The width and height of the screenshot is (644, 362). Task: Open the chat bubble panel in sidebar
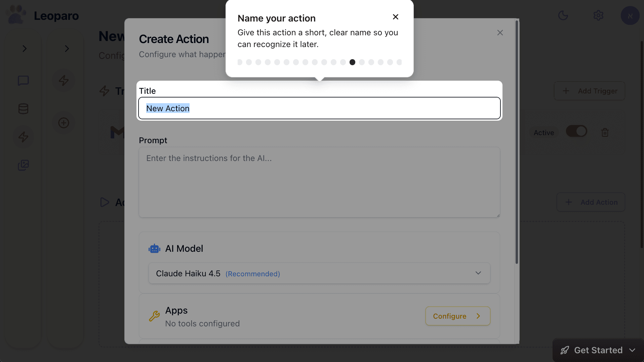[x=23, y=80]
